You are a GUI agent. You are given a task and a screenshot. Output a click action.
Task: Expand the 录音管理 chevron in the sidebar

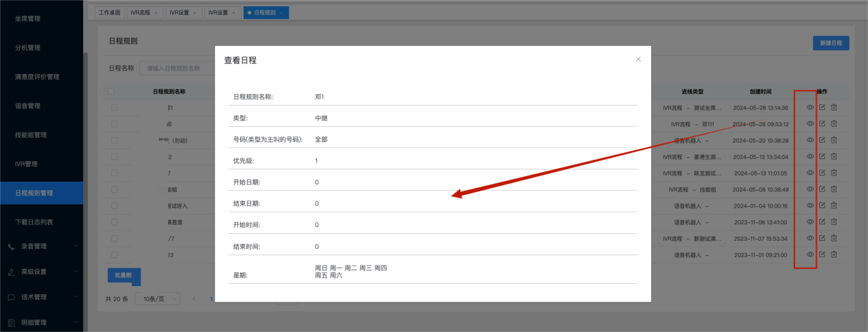tap(75, 246)
